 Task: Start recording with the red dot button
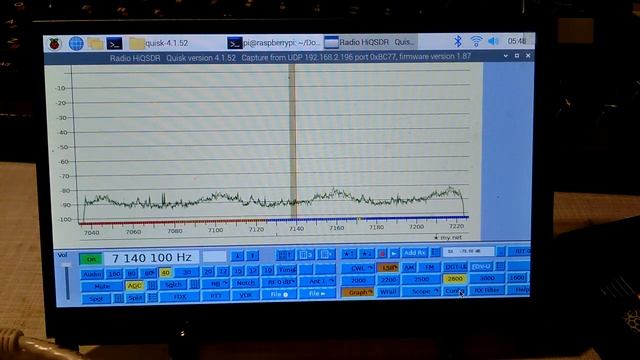pos(382,254)
